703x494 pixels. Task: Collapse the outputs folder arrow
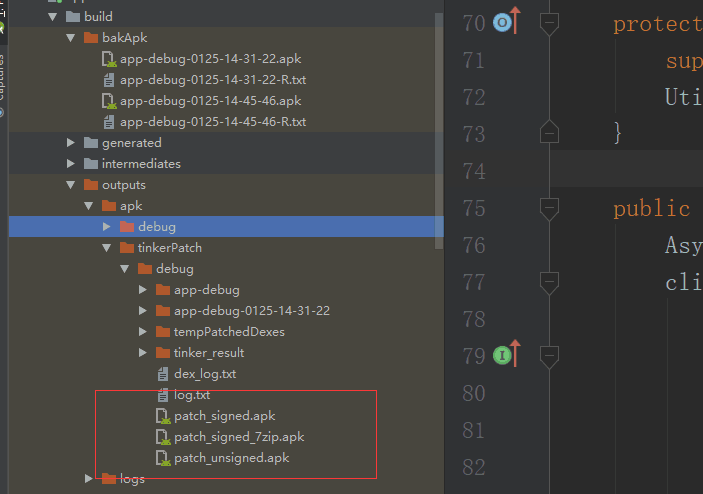tap(70, 185)
